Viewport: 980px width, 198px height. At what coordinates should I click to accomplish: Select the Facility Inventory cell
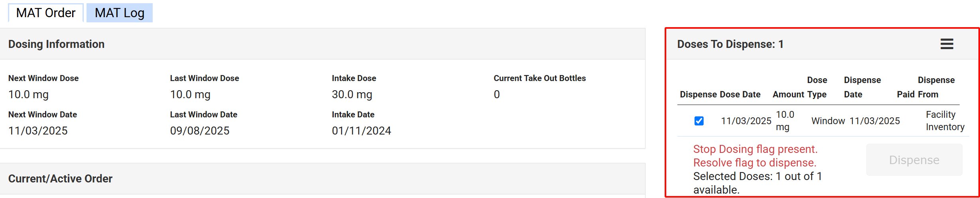pyautogui.click(x=945, y=121)
